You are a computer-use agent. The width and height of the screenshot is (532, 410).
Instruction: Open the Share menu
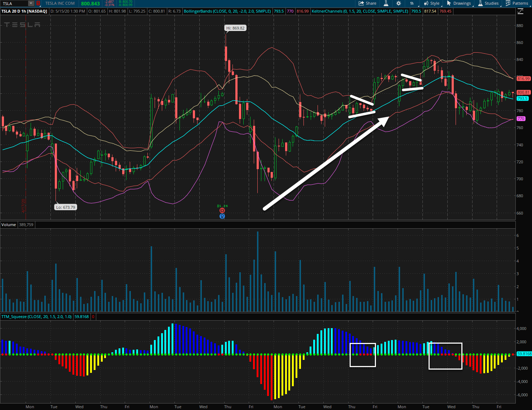point(367,3)
